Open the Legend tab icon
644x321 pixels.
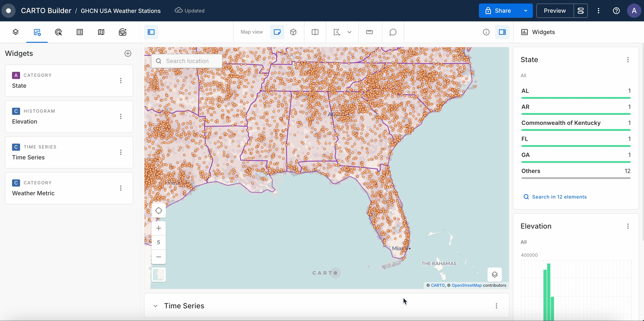pos(80,32)
